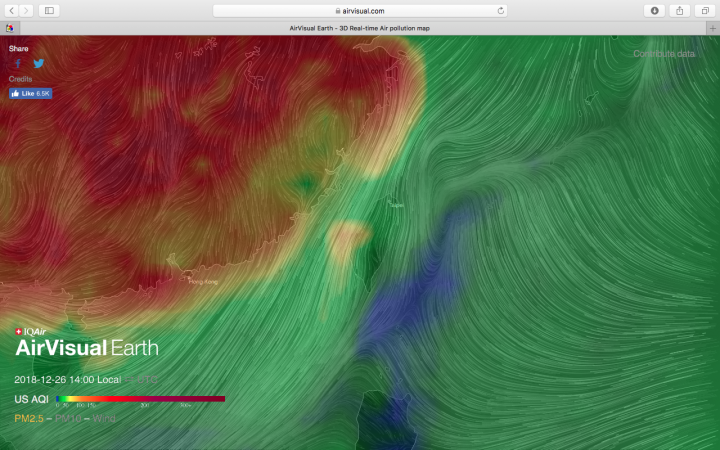Open the Safari downloads list

(x=654, y=11)
